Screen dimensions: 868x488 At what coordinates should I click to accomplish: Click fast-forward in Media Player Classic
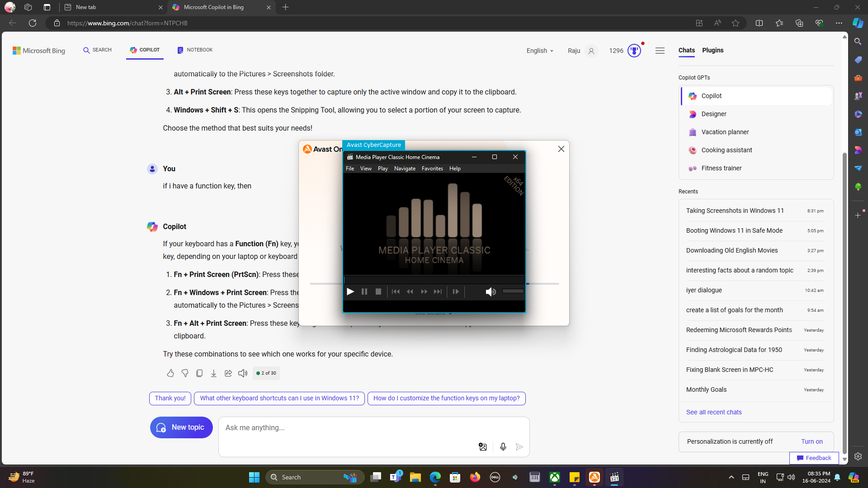pyautogui.click(x=424, y=292)
